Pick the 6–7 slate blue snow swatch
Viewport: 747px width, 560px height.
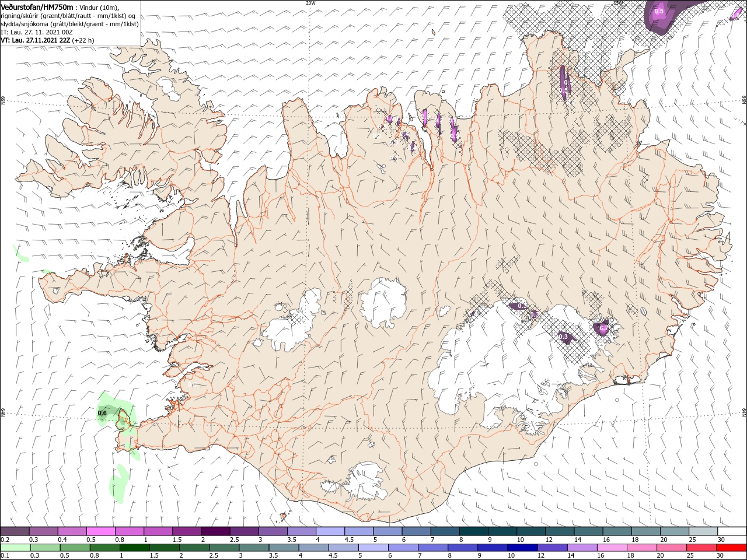click(416, 531)
